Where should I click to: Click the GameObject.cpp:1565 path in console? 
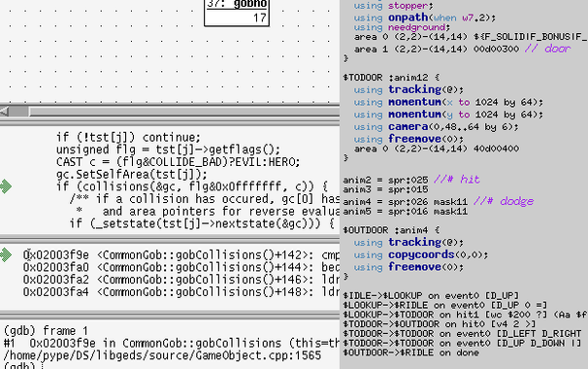pos(162,355)
